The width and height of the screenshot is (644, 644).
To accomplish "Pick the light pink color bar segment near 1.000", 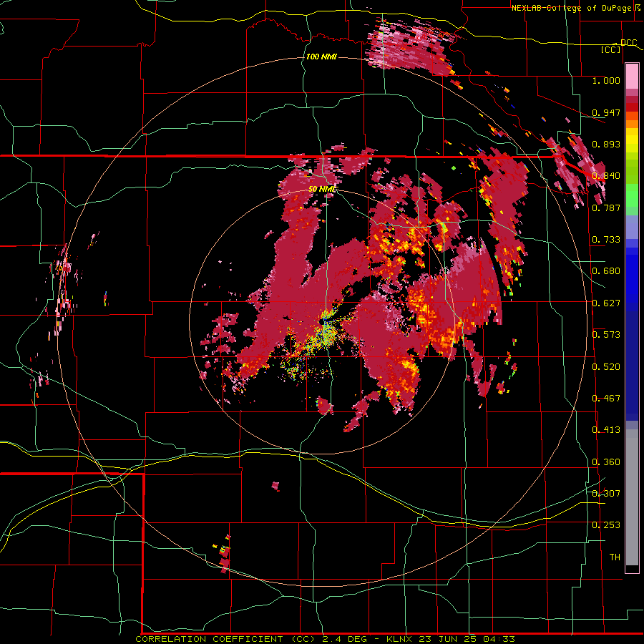I will 632,77.
